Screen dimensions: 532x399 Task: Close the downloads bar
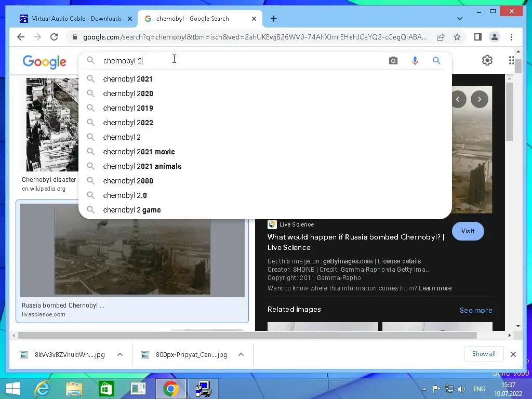pyautogui.click(x=513, y=354)
